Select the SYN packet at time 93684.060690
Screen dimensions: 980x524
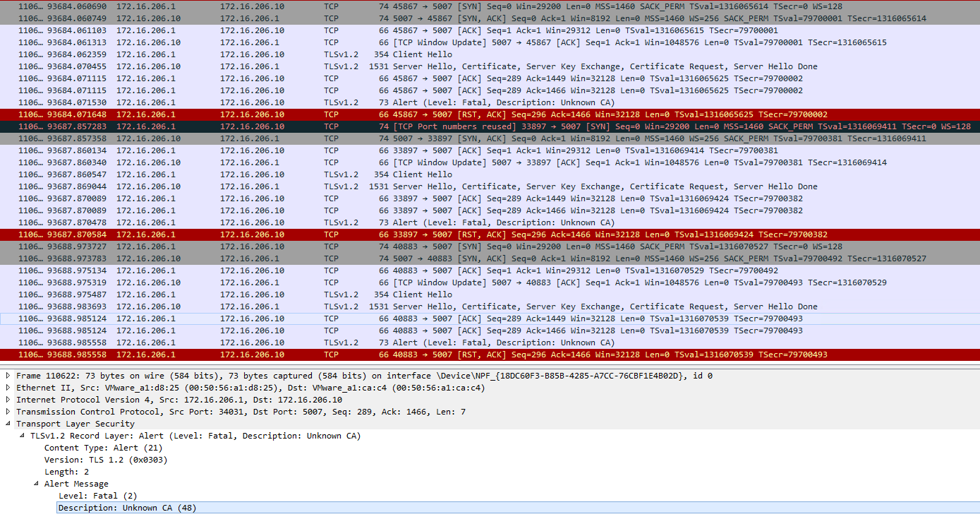tap(490, 6)
